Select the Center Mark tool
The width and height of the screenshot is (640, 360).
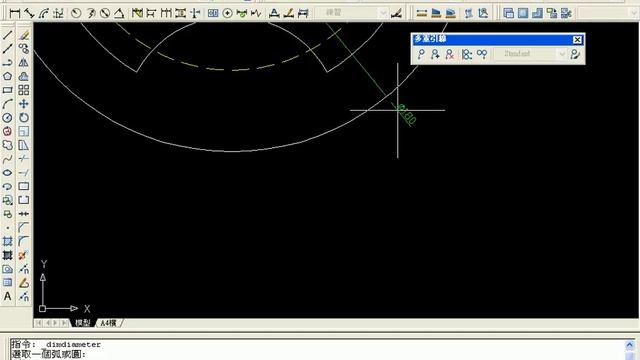click(x=227, y=13)
